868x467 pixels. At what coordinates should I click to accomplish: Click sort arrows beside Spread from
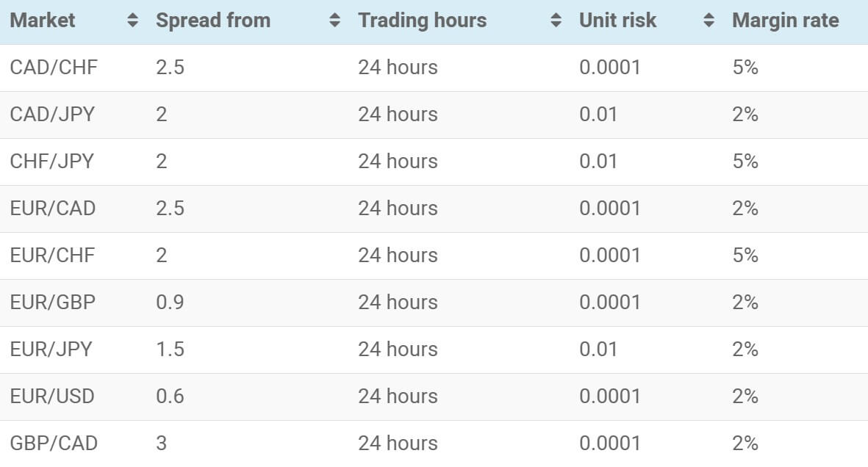(334, 21)
